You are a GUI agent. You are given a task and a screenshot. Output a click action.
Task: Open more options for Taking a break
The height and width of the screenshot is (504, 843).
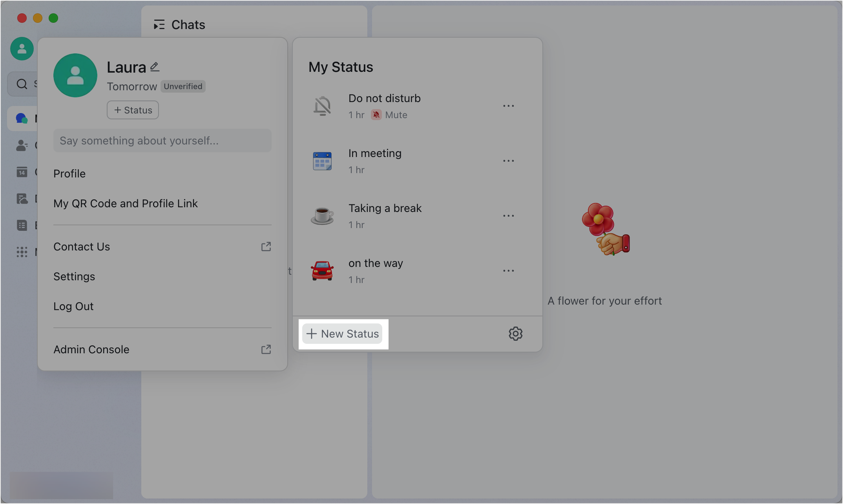508,216
